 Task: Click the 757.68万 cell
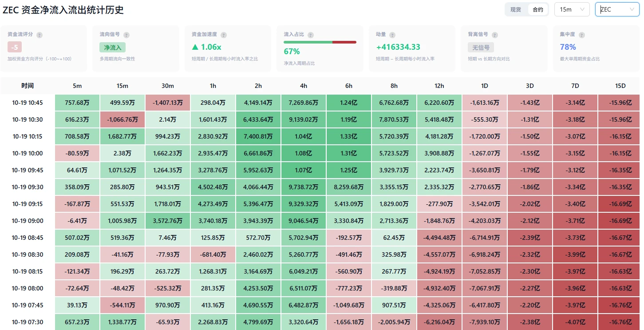(77, 103)
